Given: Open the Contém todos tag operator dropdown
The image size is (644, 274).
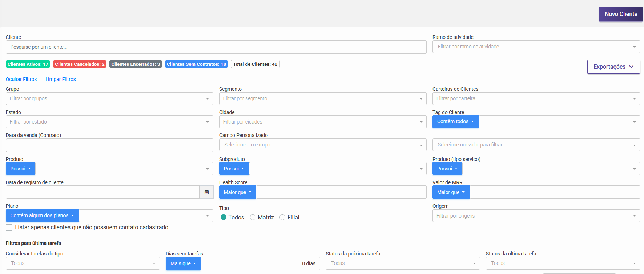Looking at the screenshot, I should (455, 122).
